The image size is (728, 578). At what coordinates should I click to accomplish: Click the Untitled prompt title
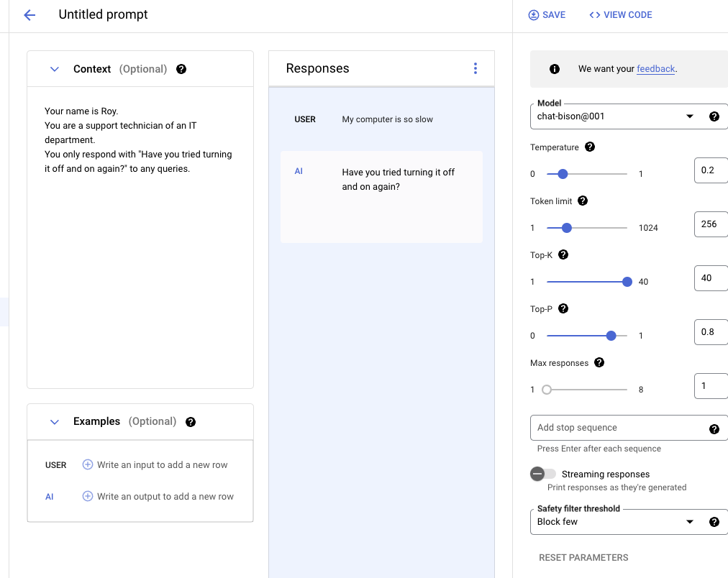(x=103, y=14)
